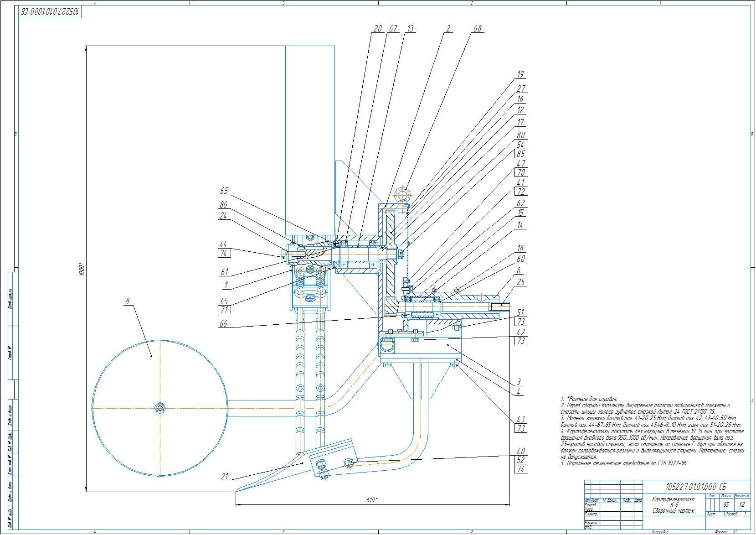Click 'Формат А1' label at bottom
This screenshot has width=756, height=535.
726,532
